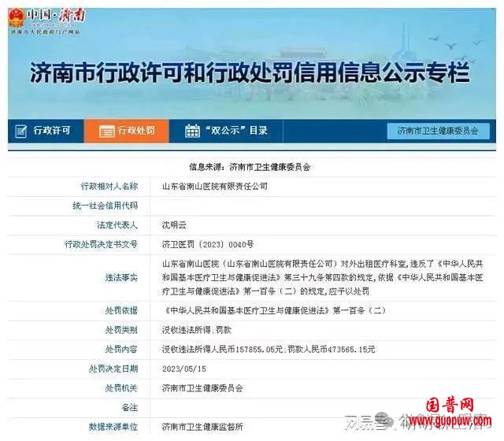Click the 处罚类别 label
The width and height of the screenshot is (504, 441).
121,330
